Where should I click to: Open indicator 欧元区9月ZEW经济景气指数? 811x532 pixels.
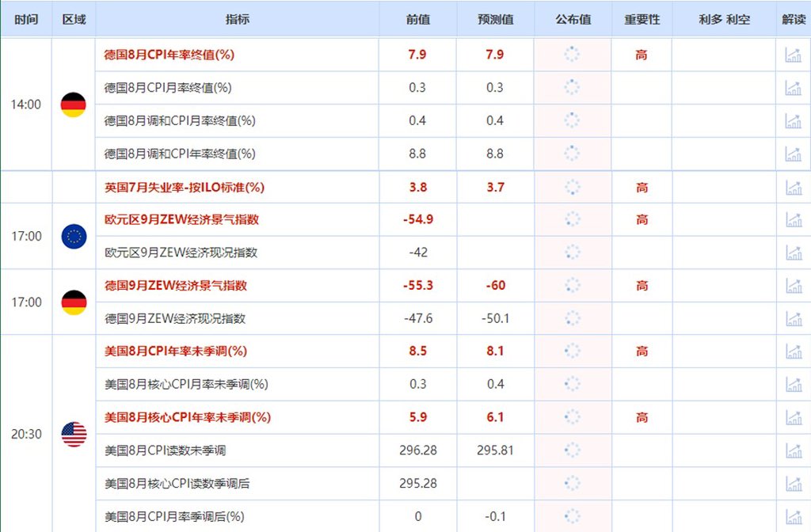point(181,219)
